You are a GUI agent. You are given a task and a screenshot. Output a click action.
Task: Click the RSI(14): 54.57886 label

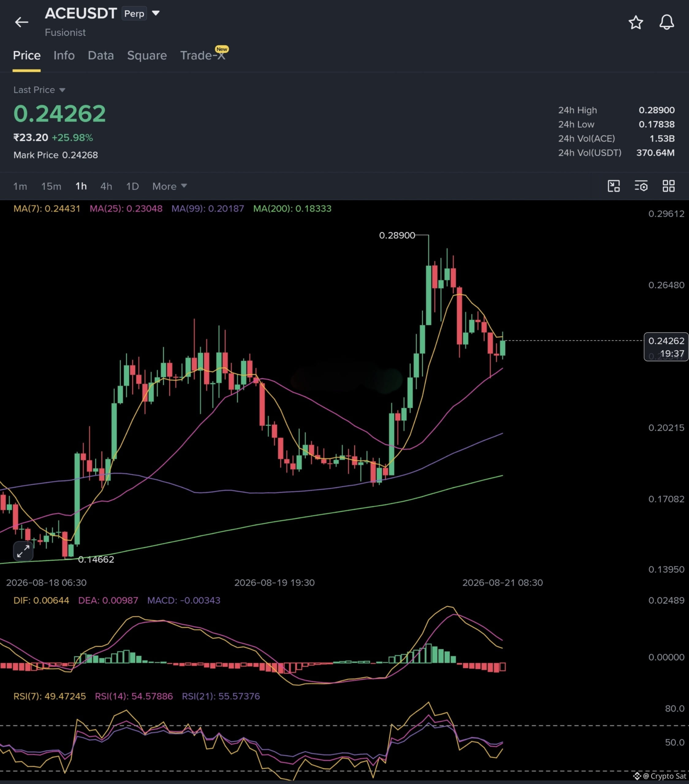click(134, 696)
